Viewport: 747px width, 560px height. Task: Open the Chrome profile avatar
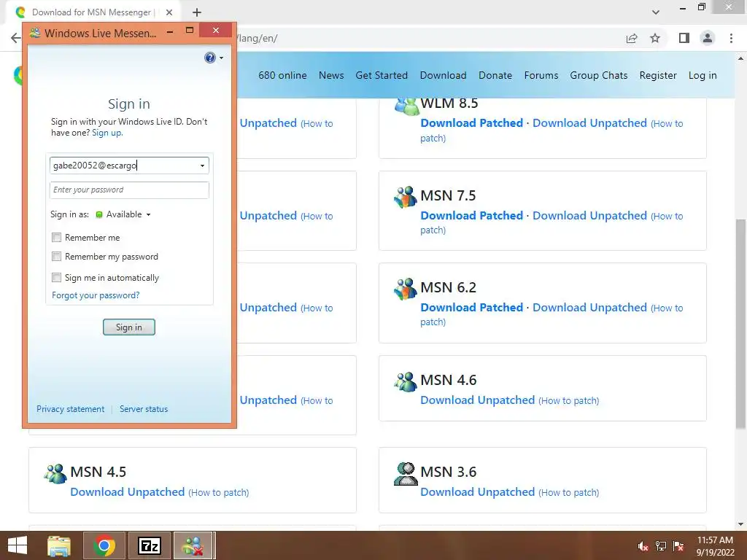tap(708, 38)
